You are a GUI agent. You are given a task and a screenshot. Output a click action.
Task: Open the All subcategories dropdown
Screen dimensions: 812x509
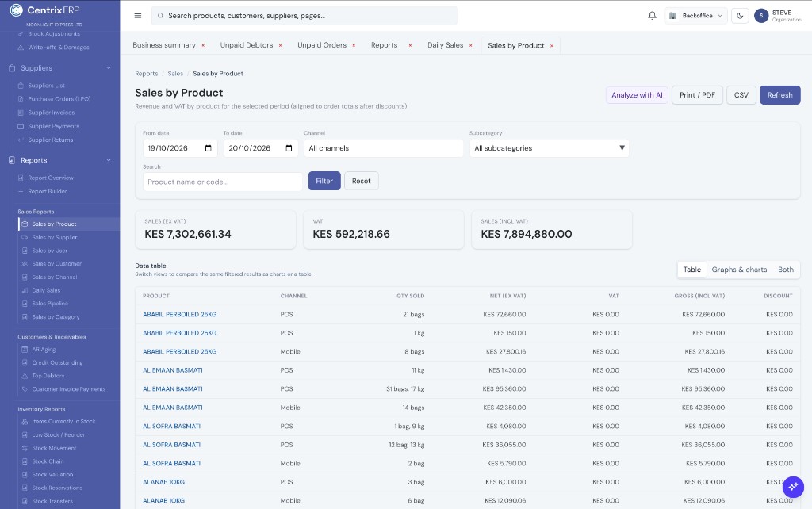pos(549,148)
